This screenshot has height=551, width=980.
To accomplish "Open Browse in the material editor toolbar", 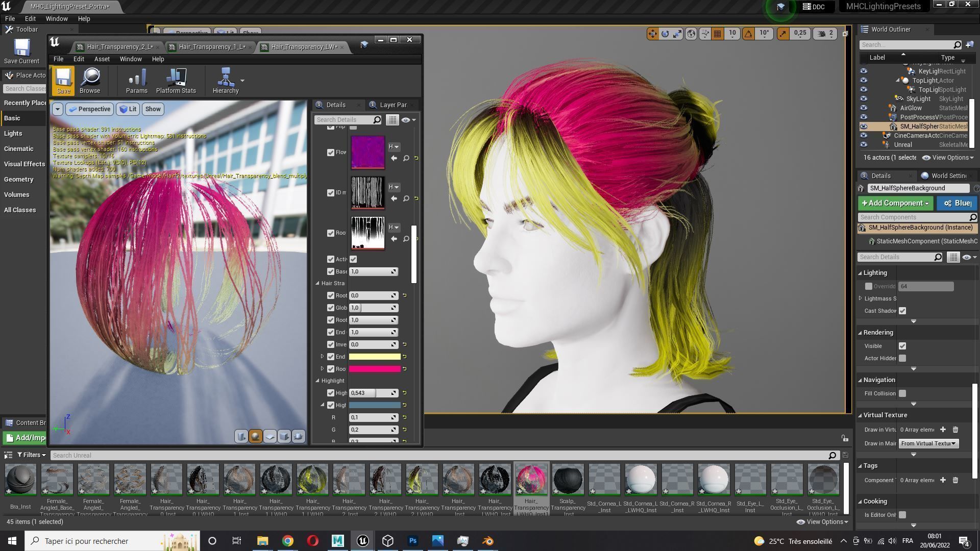I will [x=90, y=81].
